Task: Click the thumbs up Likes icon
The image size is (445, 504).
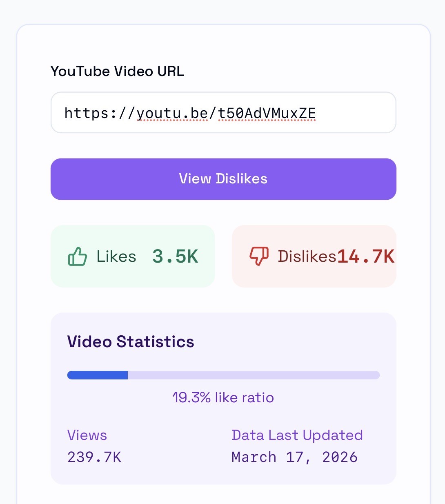Action: point(78,256)
